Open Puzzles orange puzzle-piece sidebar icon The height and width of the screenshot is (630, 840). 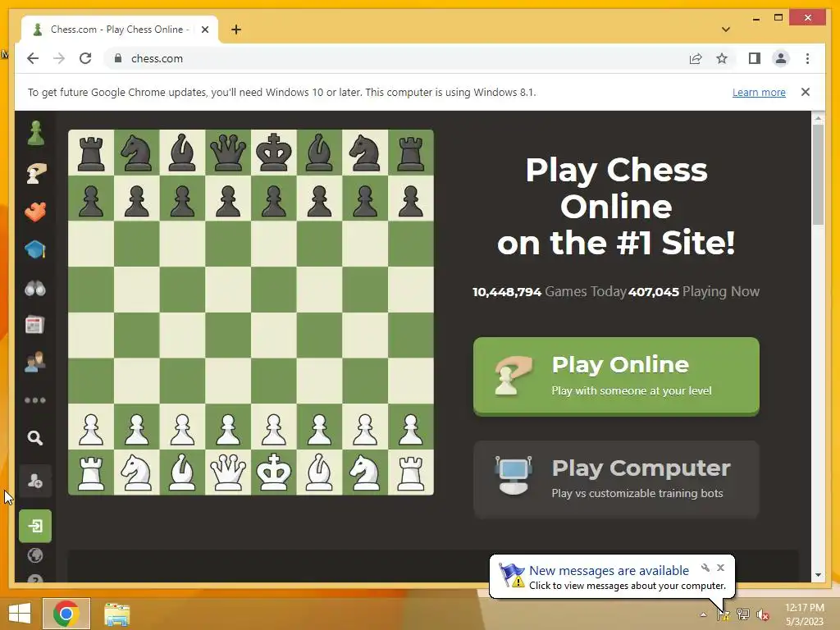tap(35, 212)
